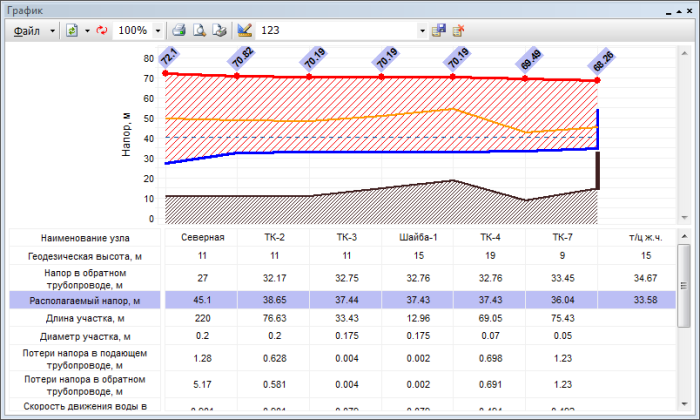Delete template with the red X icon
This screenshot has width=700, height=420.
coord(459,31)
